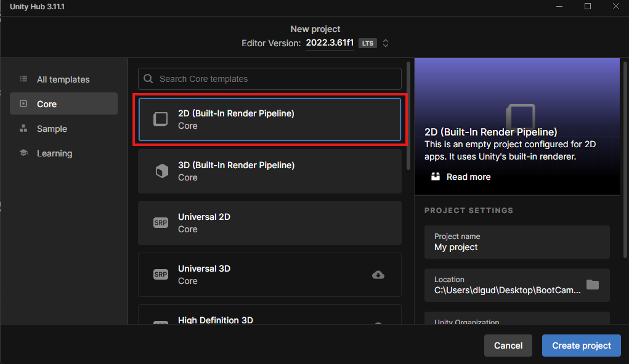Close the Unity Hub window
629x364 pixels.
[x=616, y=6]
